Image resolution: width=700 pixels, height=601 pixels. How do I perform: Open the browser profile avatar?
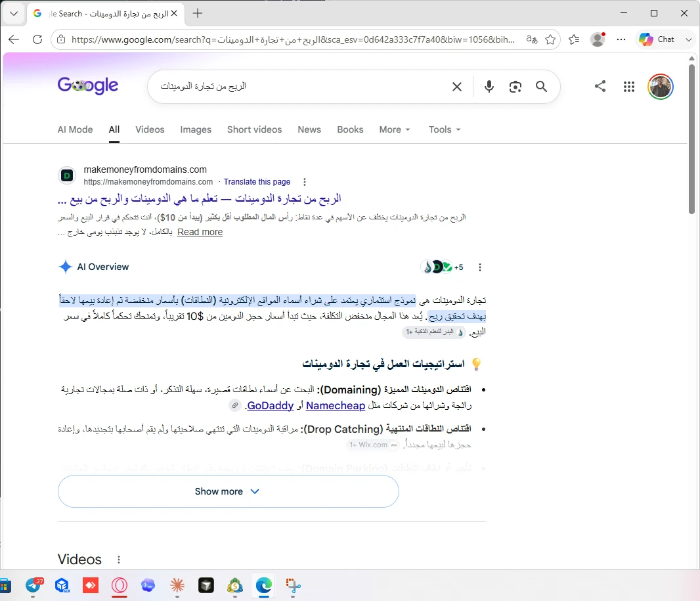[598, 39]
